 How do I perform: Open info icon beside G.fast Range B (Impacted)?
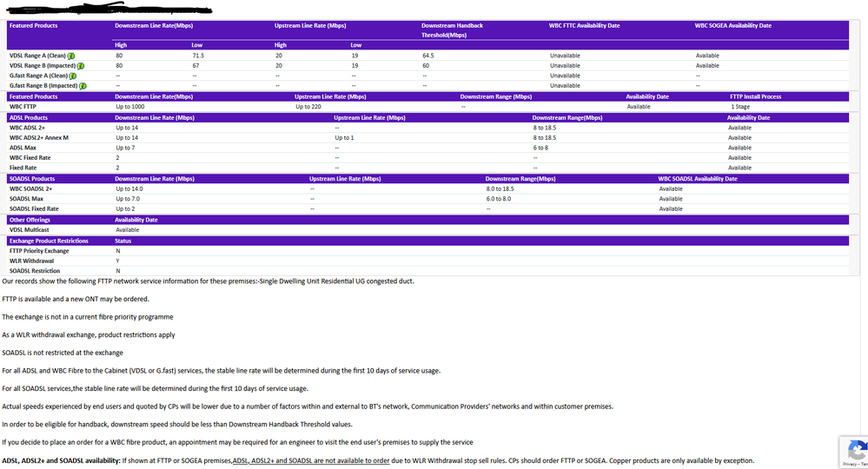coord(83,86)
